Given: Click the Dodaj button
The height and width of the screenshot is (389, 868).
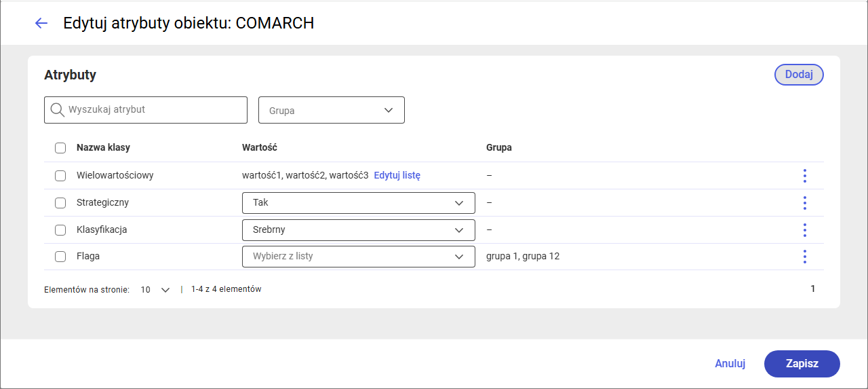Looking at the screenshot, I should 799,75.
